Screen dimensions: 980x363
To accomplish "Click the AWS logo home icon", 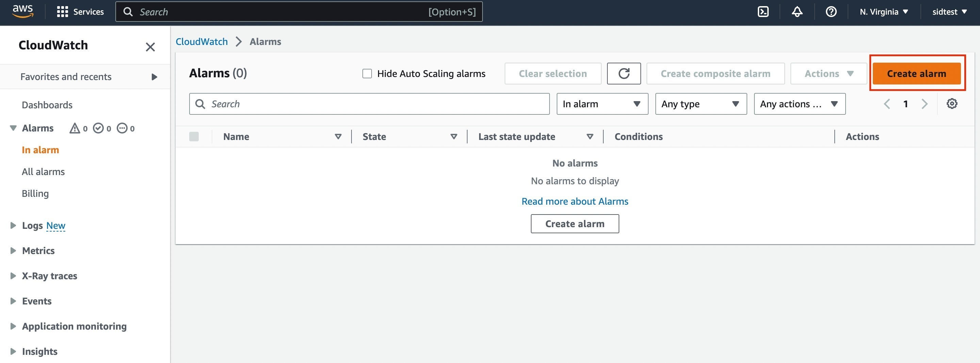I will 23,12.
